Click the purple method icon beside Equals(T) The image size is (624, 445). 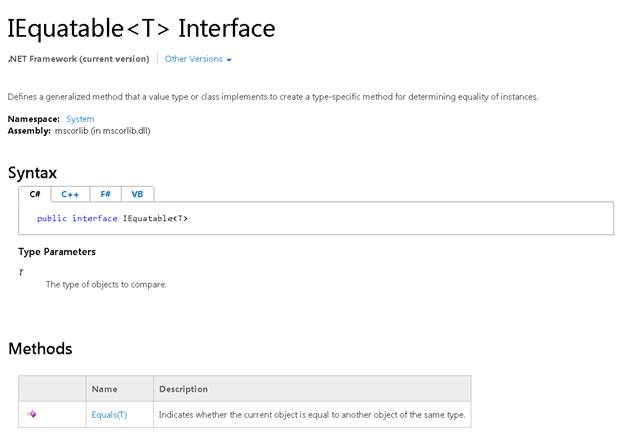click(31, 414)
